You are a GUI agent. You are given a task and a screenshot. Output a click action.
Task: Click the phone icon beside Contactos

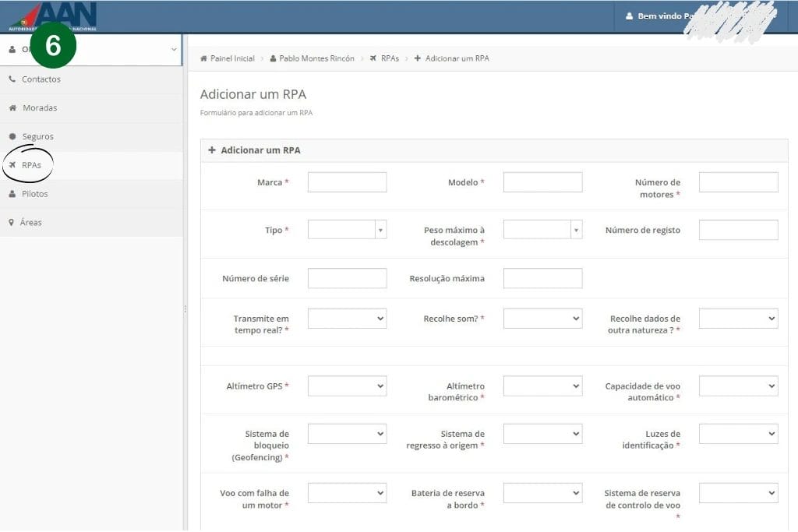[x=12, y=79]
